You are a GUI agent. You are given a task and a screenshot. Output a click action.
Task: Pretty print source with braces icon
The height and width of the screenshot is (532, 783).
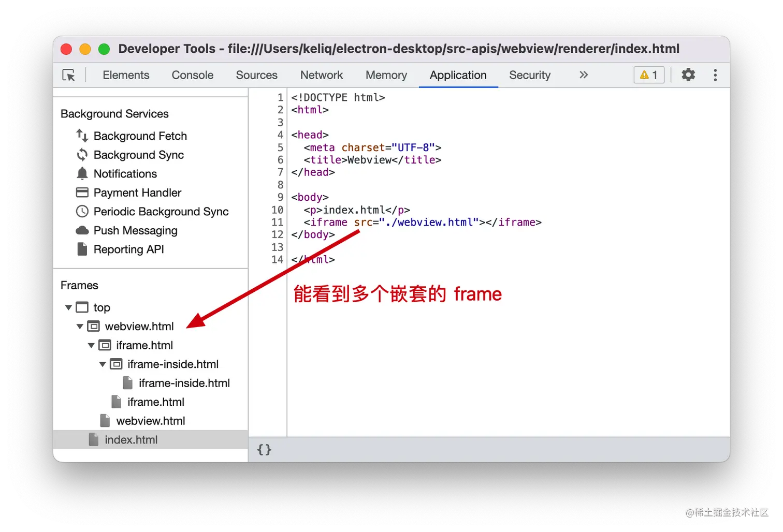(x=264, y=450)
